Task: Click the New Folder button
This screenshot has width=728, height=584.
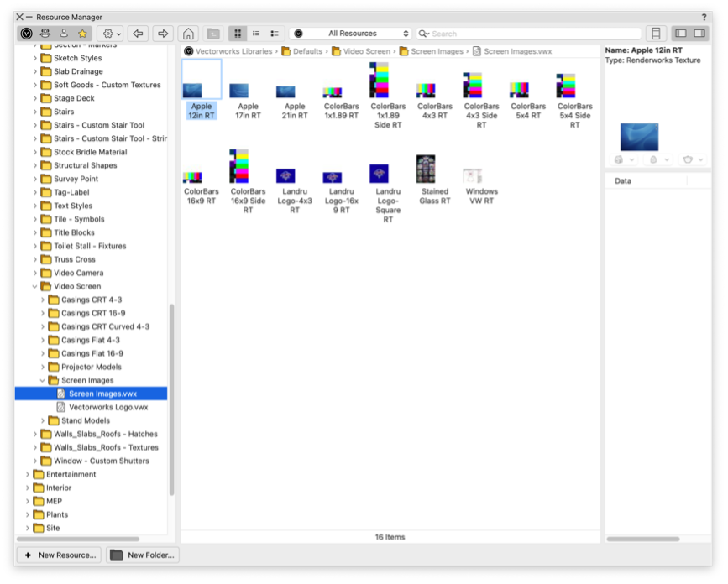Action: point(143,555)
